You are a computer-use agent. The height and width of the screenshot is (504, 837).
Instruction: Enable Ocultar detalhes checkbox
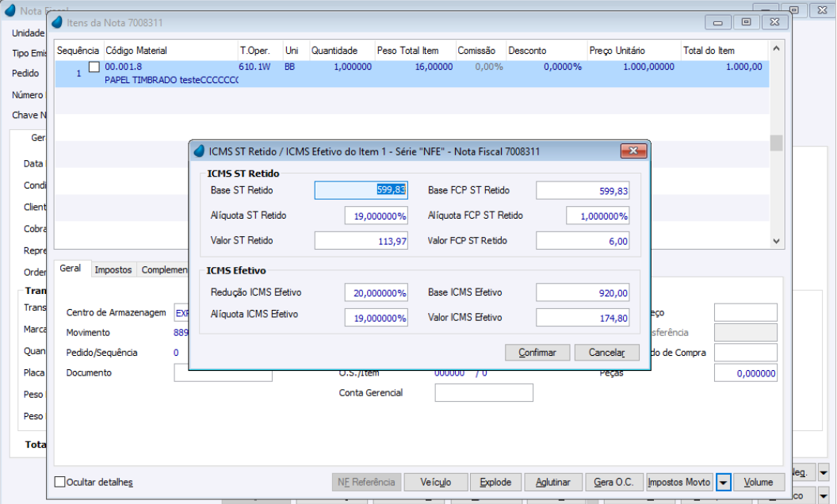click(x=59, y=482)
